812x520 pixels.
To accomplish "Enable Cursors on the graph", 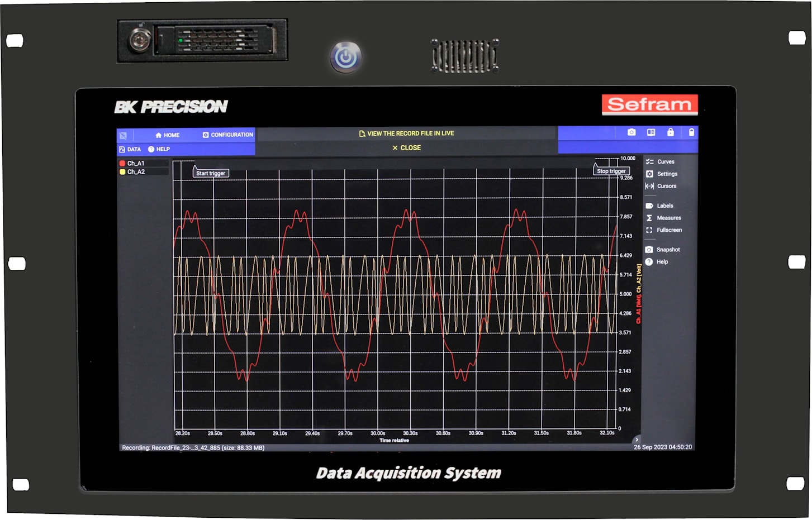I will (661, 187).
